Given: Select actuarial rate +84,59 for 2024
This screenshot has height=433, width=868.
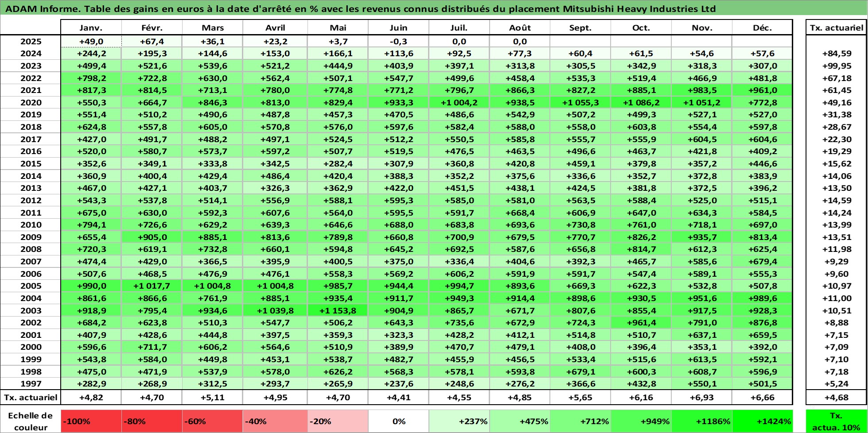Looking at the screenshot, I should click(837, 54).
